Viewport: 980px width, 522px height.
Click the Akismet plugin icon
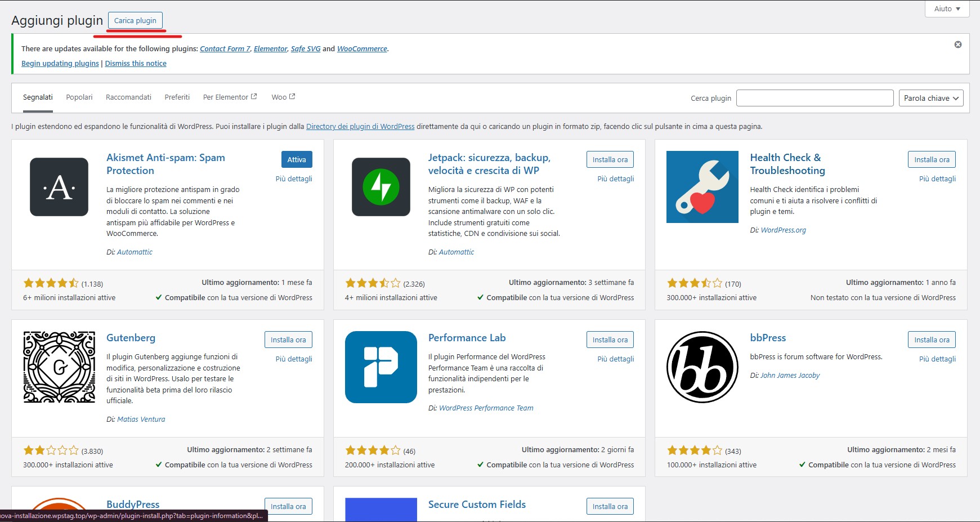click(59, 187)
